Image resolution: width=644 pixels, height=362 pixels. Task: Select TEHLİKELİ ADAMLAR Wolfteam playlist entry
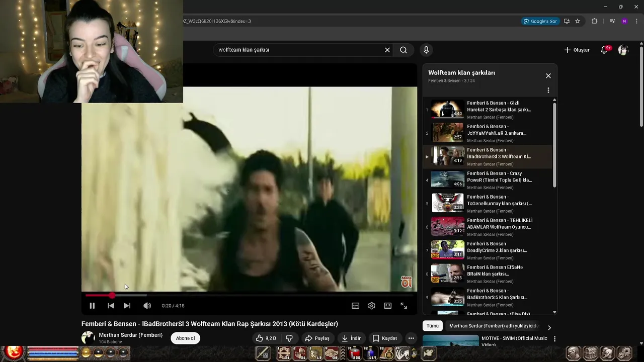[488, 227]
